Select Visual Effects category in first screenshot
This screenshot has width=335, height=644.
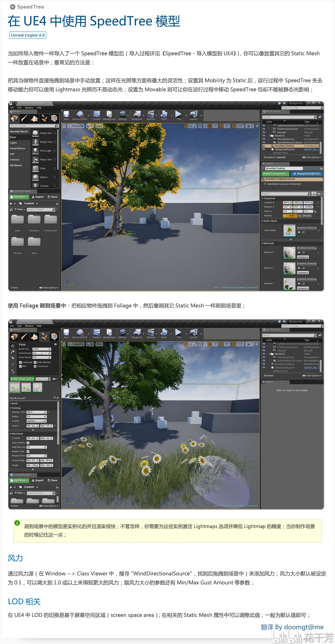[x=17, y=149]
